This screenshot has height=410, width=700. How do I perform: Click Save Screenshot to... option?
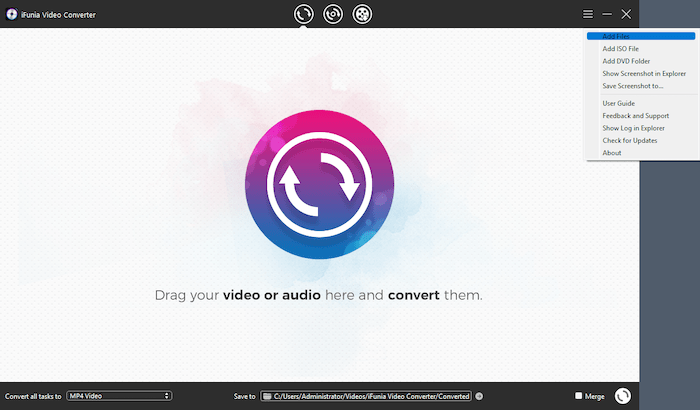(x=632, y=86)
